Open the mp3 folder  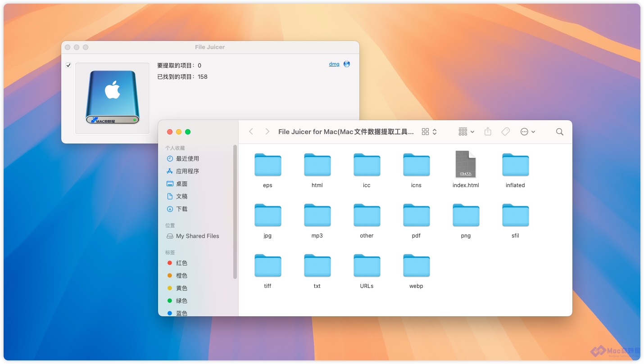(x=317, y=215)
